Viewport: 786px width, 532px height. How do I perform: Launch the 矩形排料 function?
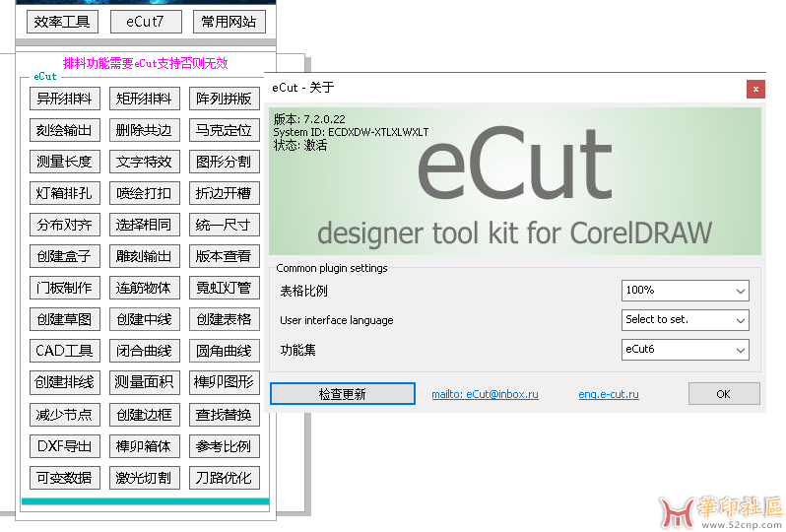pos(145,99)
